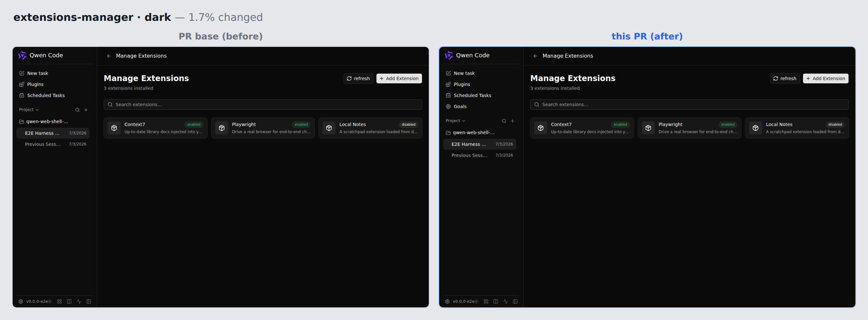The image size is (868, 320).
Task: Open settings gear in after panel footer
Action: pos(447,301)
